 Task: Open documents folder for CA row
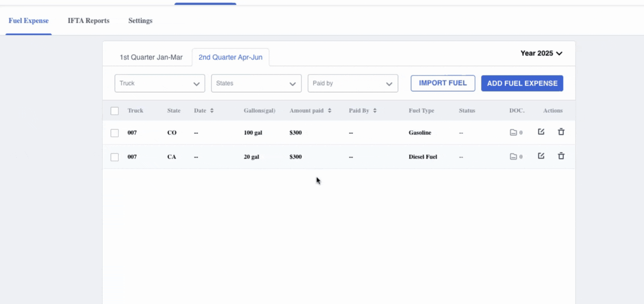pos(514,157)
